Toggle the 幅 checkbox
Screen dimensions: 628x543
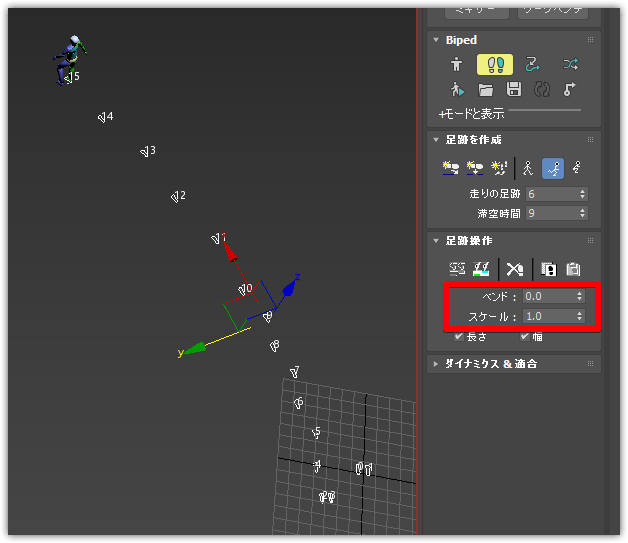coord(524,337)
